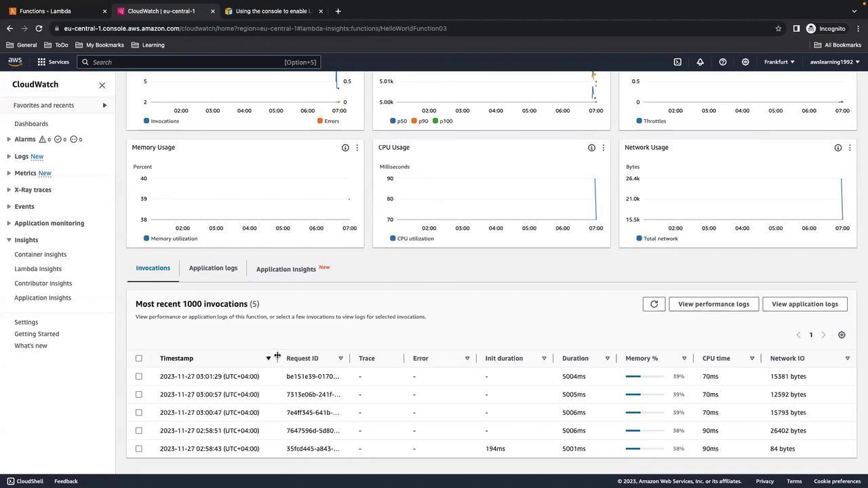Open Lambda Insights in sidebar
The width and height of the screenshot is (868, 488).
(38, 269)
